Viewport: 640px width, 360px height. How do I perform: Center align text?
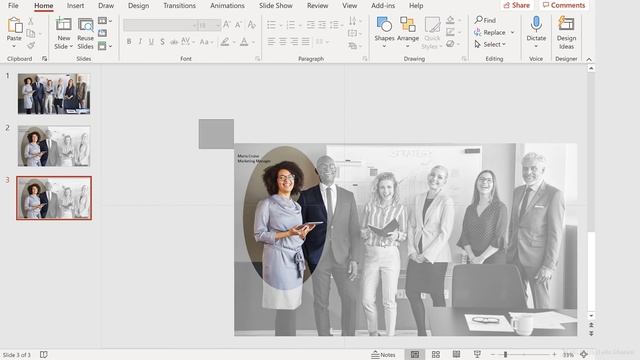point(282,41)
